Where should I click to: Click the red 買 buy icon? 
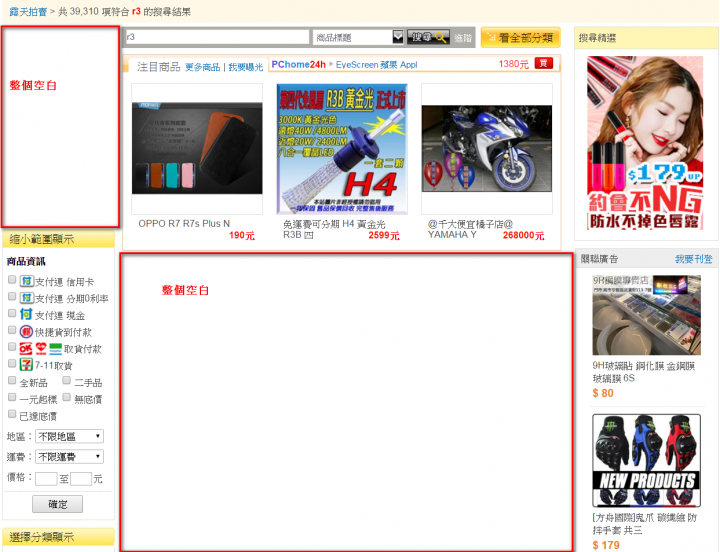pos(543,63)
